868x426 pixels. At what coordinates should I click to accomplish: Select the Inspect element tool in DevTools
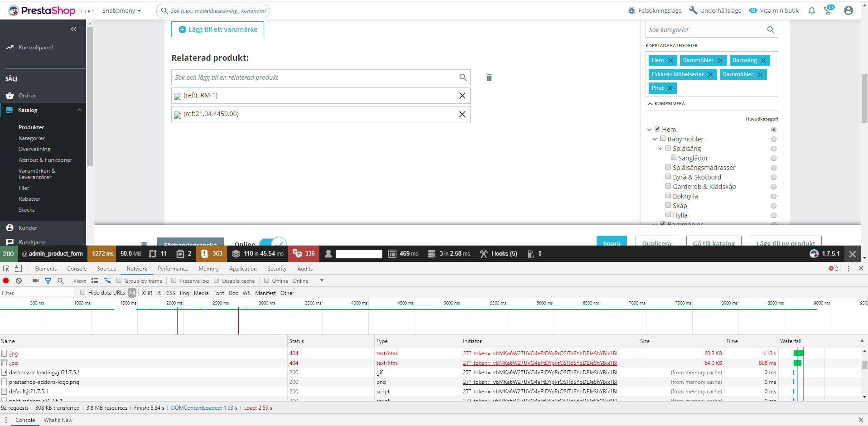[x=6, y=268]
